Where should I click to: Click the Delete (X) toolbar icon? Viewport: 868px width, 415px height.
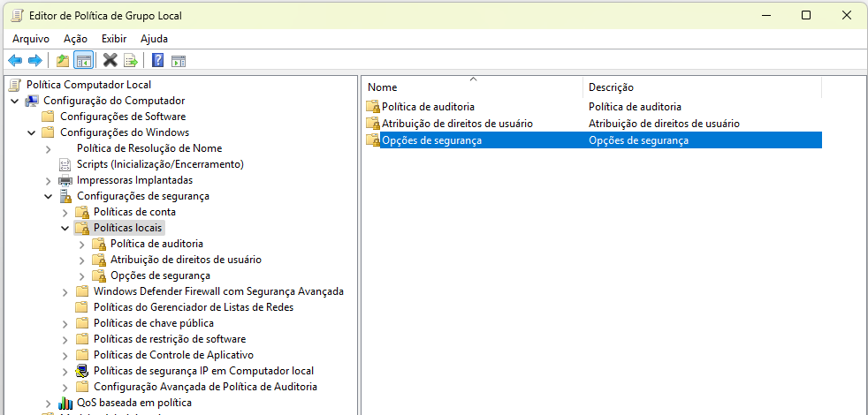(110, 60)
